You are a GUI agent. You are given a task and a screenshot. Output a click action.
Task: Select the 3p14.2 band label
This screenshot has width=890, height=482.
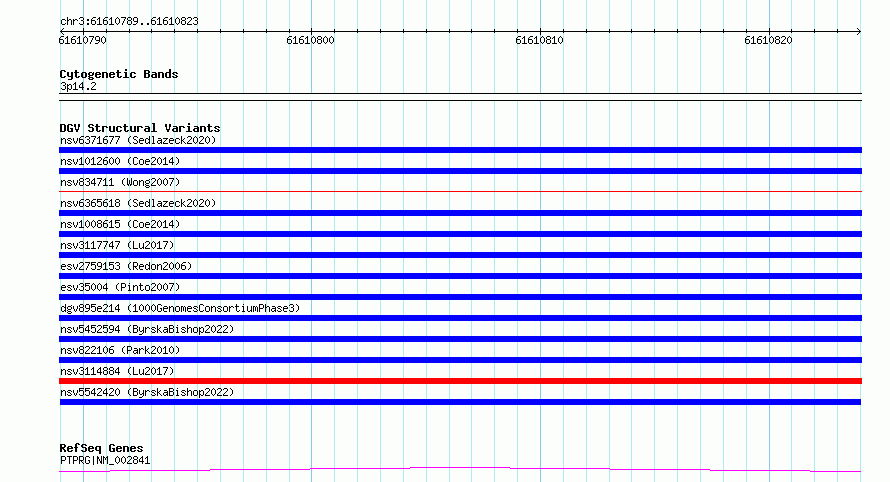78,86
